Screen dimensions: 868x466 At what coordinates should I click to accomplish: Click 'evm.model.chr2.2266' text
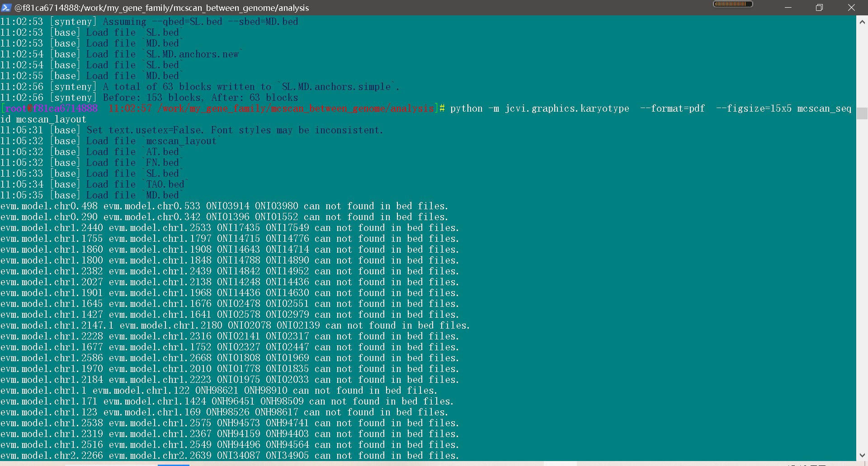[x=52, y=456]
